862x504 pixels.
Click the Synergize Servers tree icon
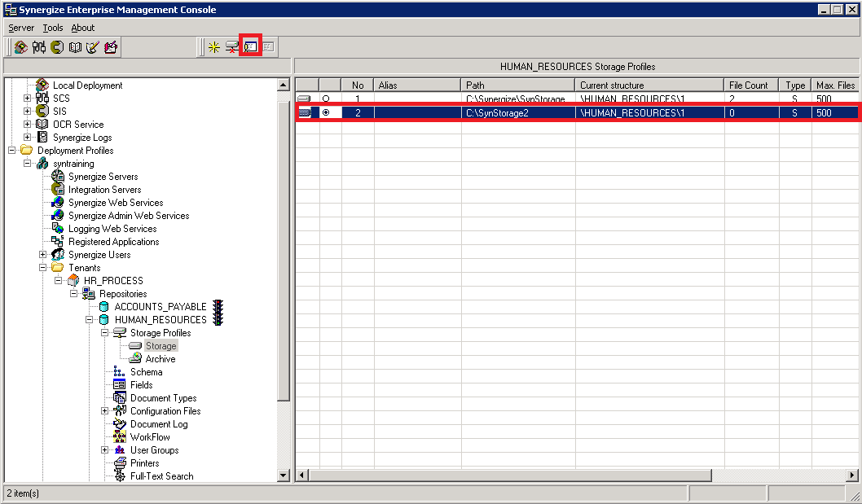tap(58, 177)
